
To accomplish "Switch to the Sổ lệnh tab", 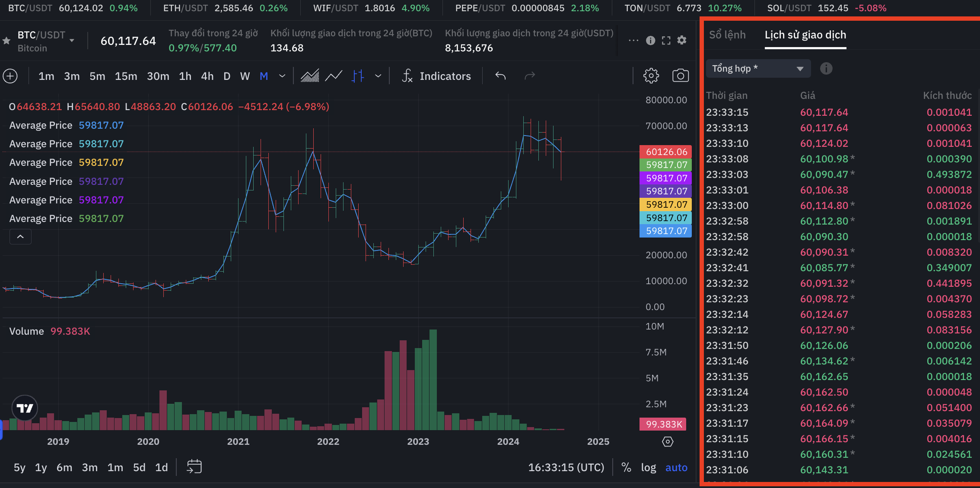I will click(x=727, y=35).
